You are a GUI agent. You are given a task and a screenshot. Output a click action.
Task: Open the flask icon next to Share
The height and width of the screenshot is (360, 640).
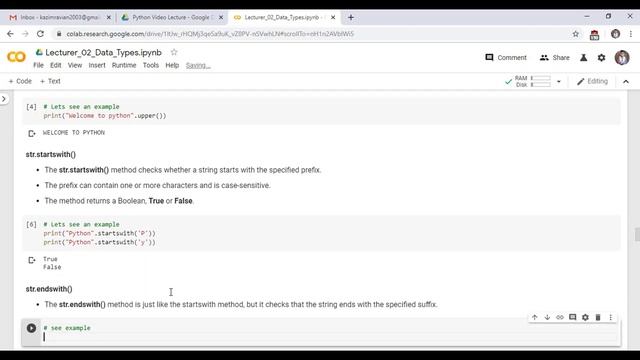[x=584, y=58]
